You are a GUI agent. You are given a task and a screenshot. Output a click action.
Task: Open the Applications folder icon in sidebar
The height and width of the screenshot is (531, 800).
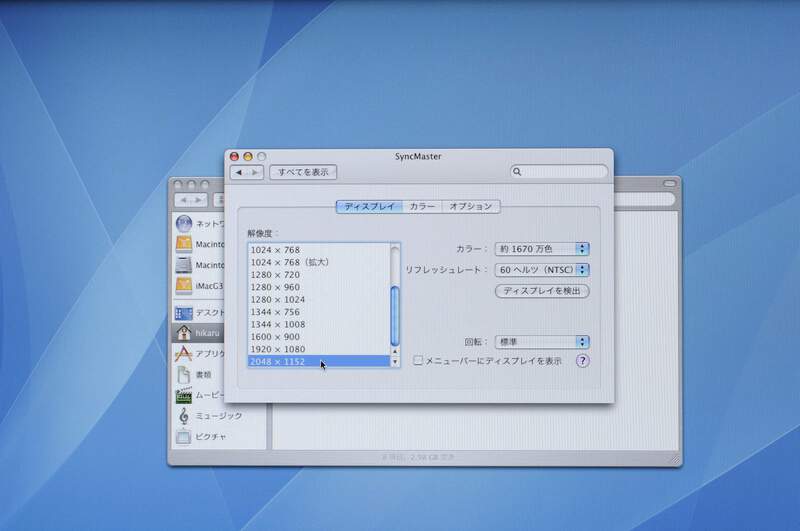(x=183, y=354)
